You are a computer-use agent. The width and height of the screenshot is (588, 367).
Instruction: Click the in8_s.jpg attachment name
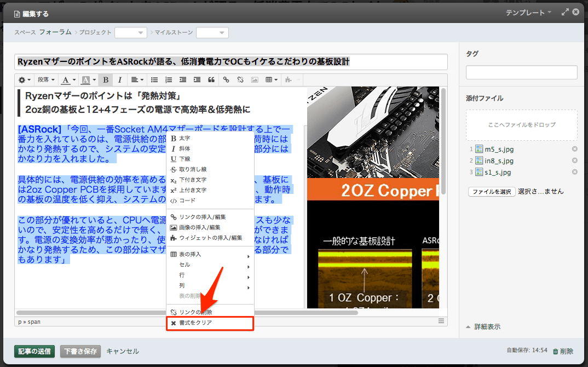(x=499, y=161)
